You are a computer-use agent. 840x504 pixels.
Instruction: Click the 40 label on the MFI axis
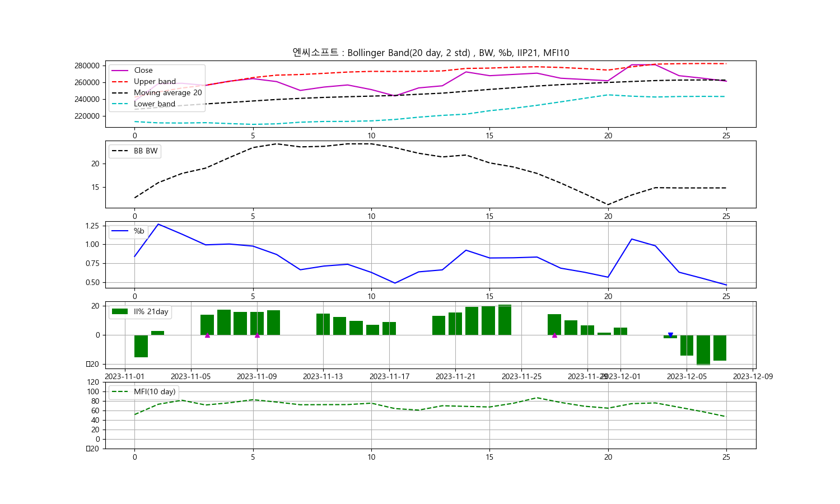(x=96, y=420)
